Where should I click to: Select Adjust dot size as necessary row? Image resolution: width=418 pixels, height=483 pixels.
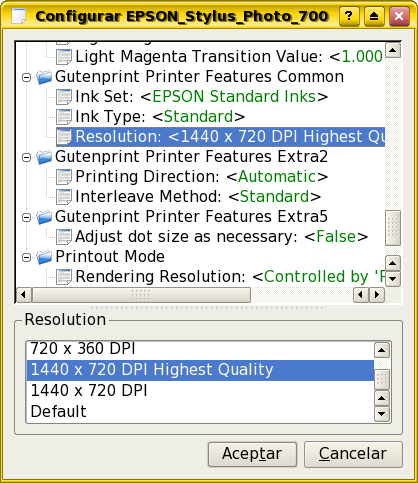click(221, 237)
